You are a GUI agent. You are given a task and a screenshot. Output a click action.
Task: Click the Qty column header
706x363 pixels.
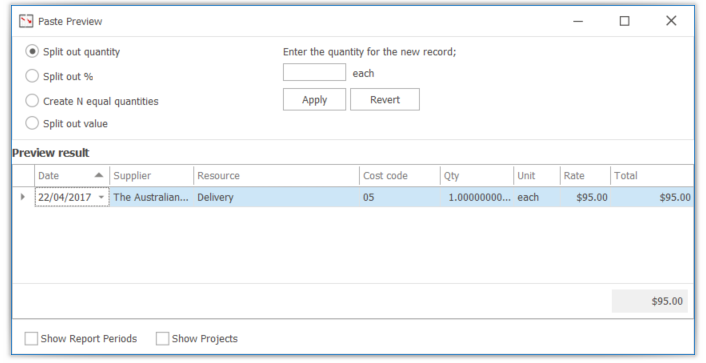pyautogui.click(x=477, y=176)
